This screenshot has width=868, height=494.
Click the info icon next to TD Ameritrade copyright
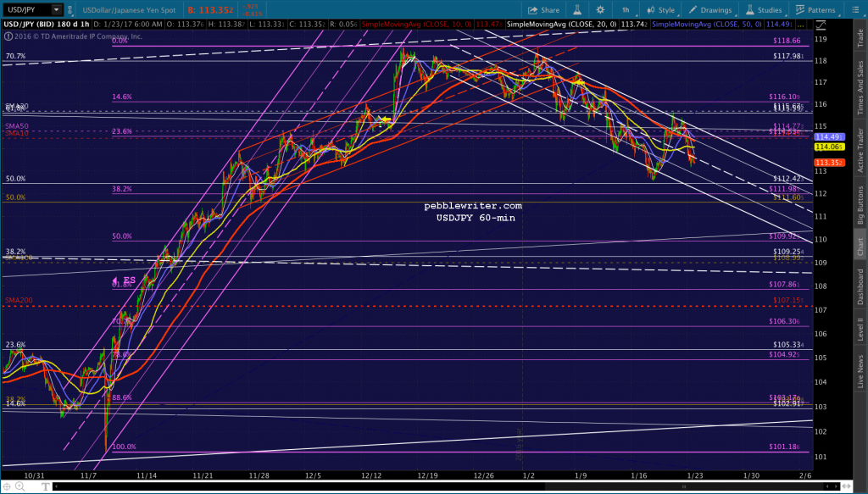[8, 36]
